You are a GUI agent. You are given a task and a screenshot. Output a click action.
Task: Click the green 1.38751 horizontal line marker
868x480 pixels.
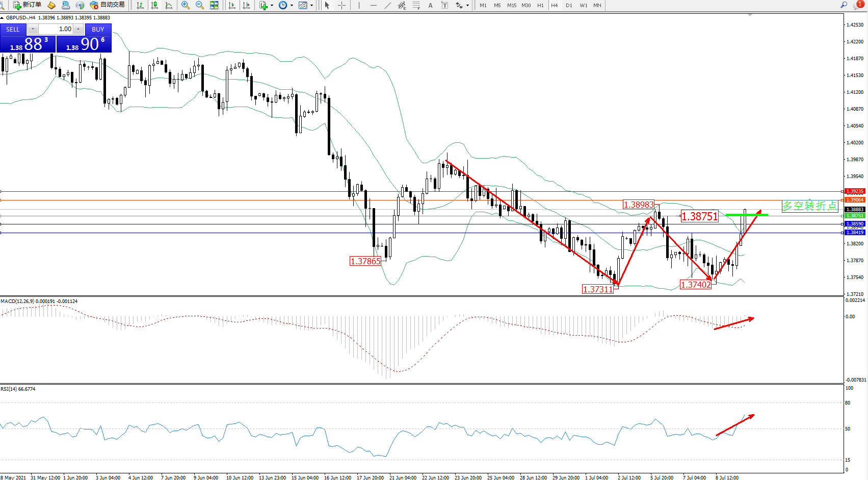tap(747, 215)
